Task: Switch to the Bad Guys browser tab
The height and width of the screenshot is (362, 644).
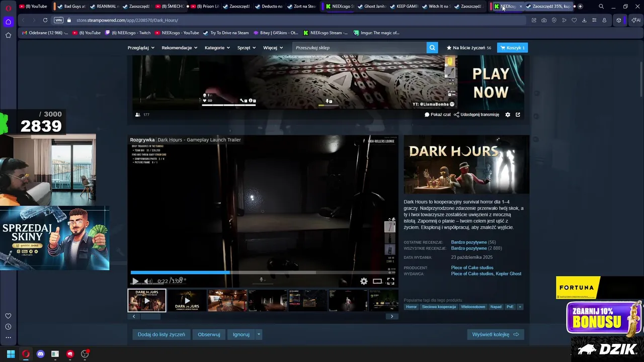Action: click(72, 7)
